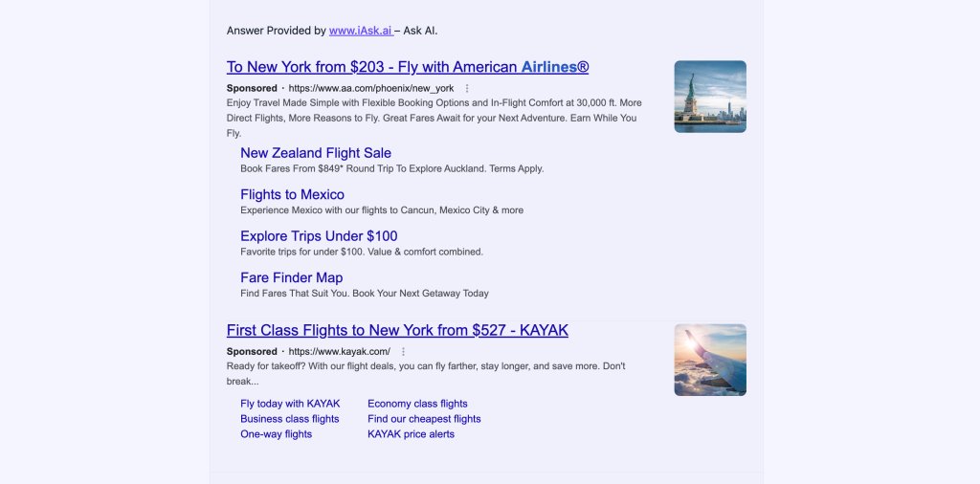Click Sponsored label on KAYAK ad
Screen dimensions: 980x484
pyautogui.click(x=252, y=352)
